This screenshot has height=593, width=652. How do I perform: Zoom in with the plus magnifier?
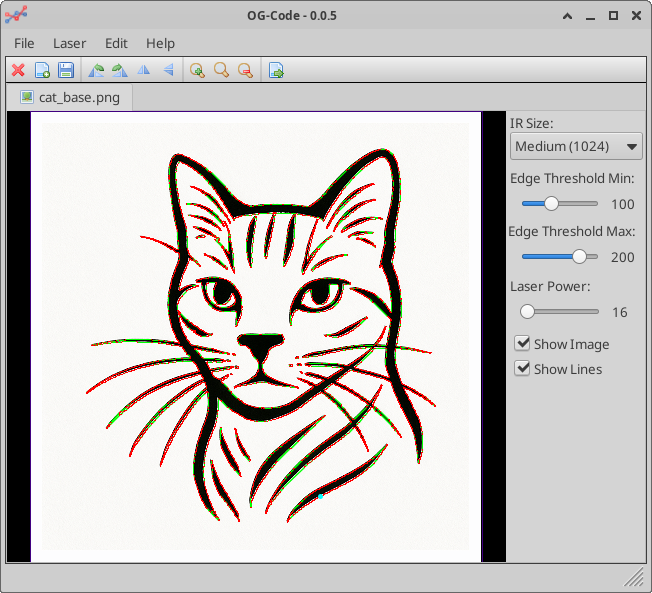point(197,70)
